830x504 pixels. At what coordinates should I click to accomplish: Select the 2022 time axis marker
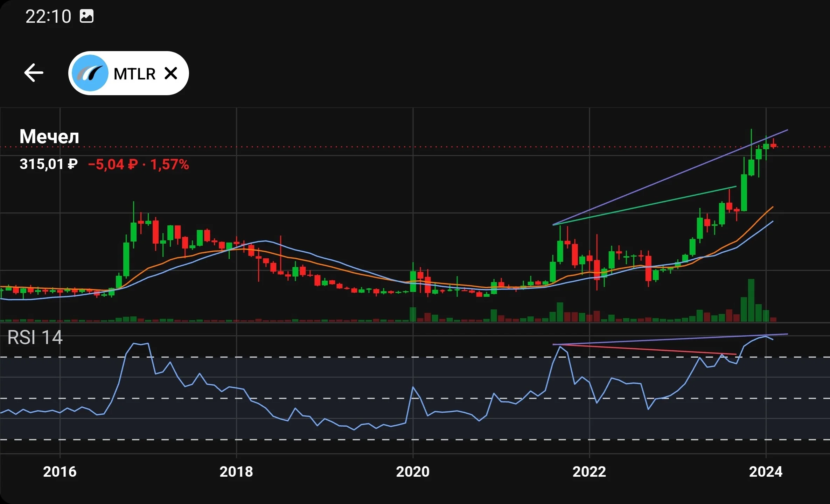coord(589,471)
